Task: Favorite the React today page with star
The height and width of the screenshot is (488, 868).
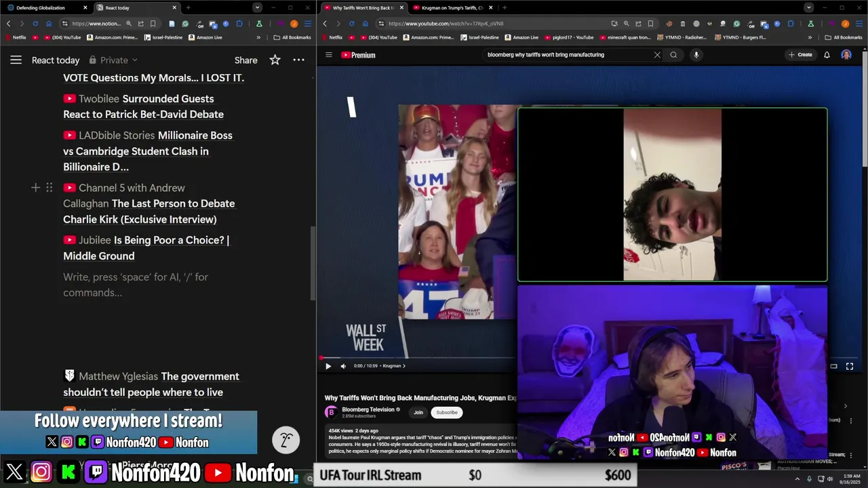Action: 275,60
